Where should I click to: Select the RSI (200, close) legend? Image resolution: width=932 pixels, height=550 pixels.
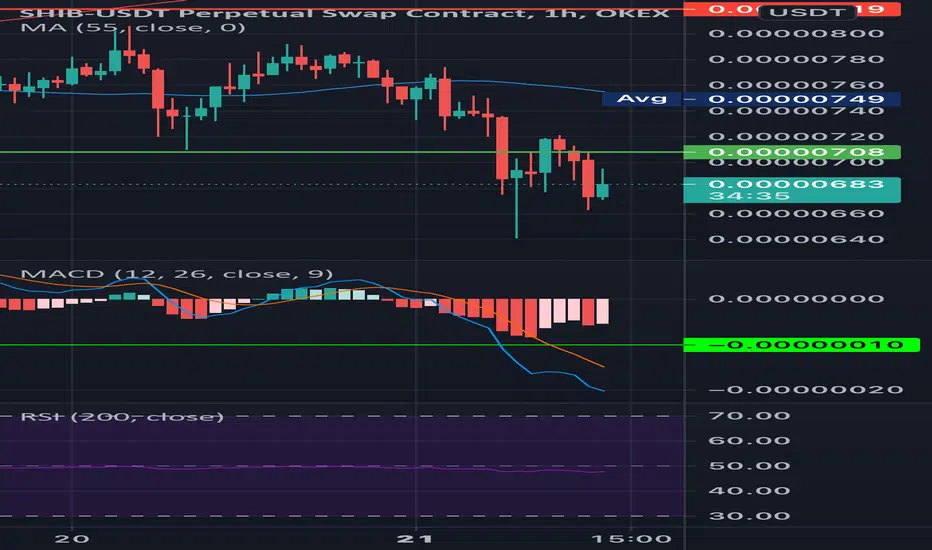pos(122,416)
